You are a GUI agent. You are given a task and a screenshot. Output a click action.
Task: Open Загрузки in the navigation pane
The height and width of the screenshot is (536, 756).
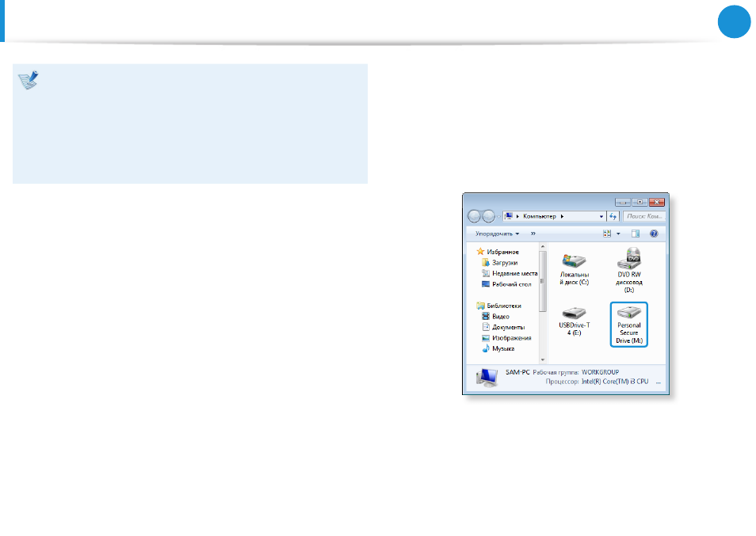click(500, 263)
